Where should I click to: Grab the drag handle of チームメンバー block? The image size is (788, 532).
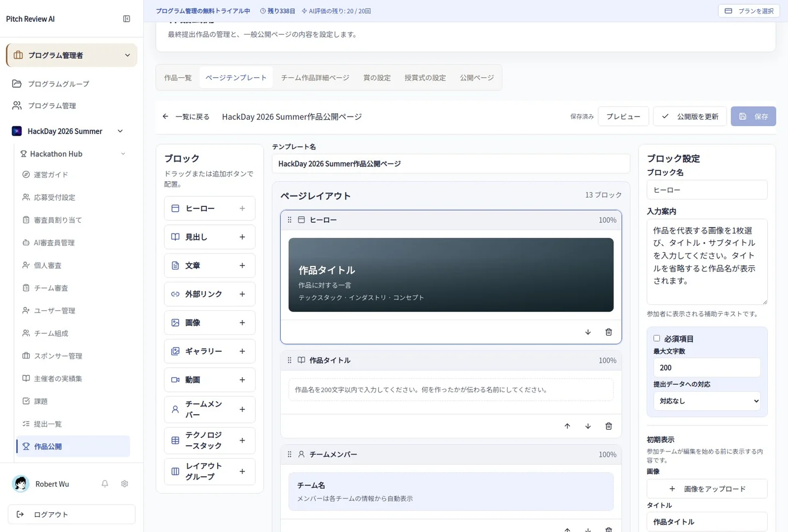coord(289,454)
